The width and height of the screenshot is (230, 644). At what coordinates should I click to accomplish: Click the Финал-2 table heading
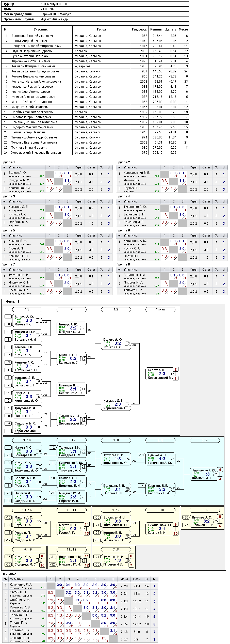click(9, 574)
